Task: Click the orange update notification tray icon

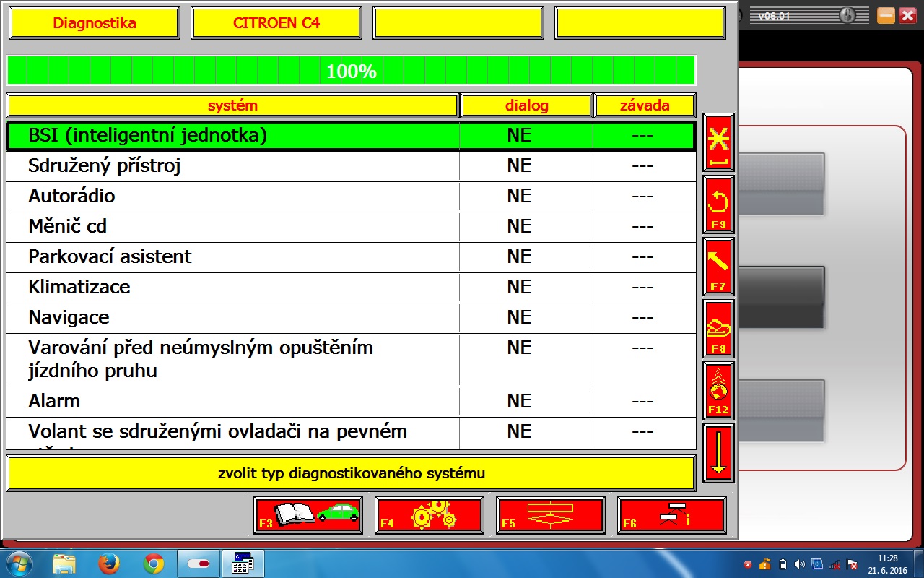Action: (x=765, y=564)
